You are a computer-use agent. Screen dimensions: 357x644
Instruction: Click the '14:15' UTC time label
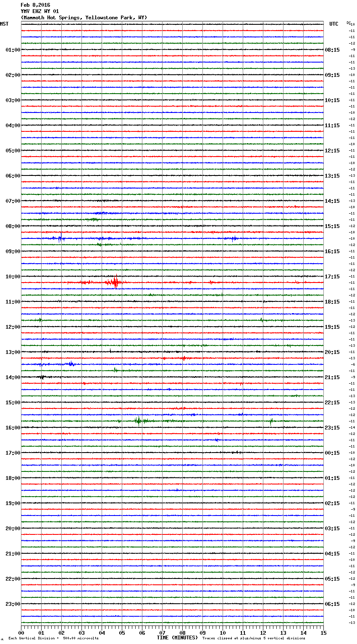click(x=332, y=201)
